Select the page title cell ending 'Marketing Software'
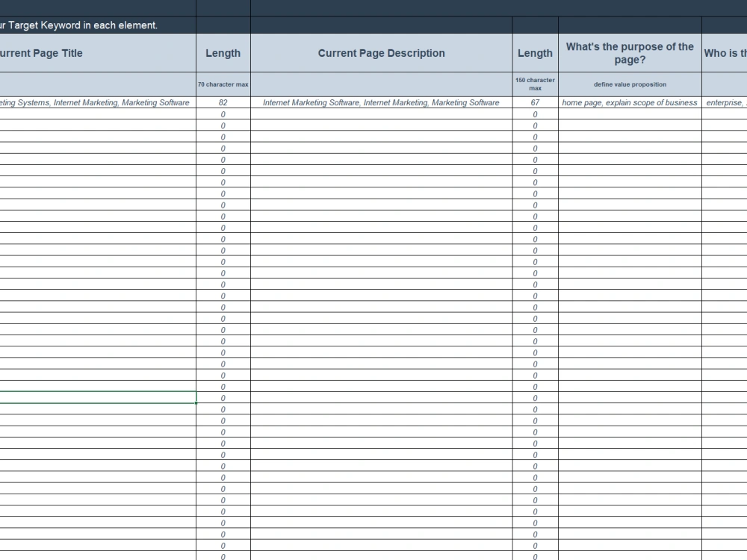Image resolution: width=747 pixels, height=560 pixels. pos(98,102)
